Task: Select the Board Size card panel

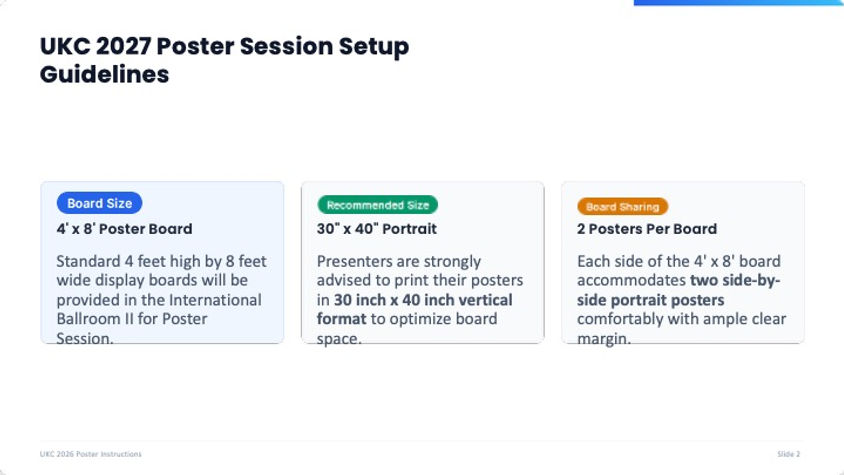Action: [x=162, y=262]
